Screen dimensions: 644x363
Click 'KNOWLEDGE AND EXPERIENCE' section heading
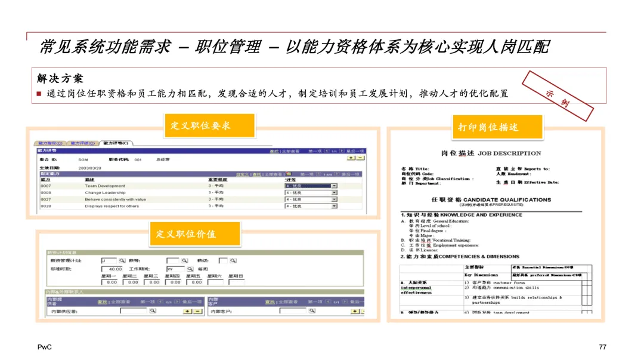tap(481, 215)
